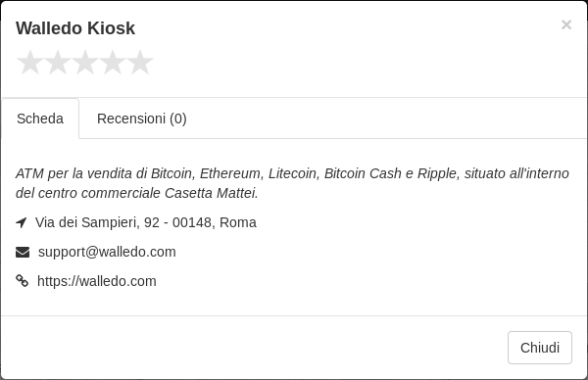Select the third rating star

(85, 63)
